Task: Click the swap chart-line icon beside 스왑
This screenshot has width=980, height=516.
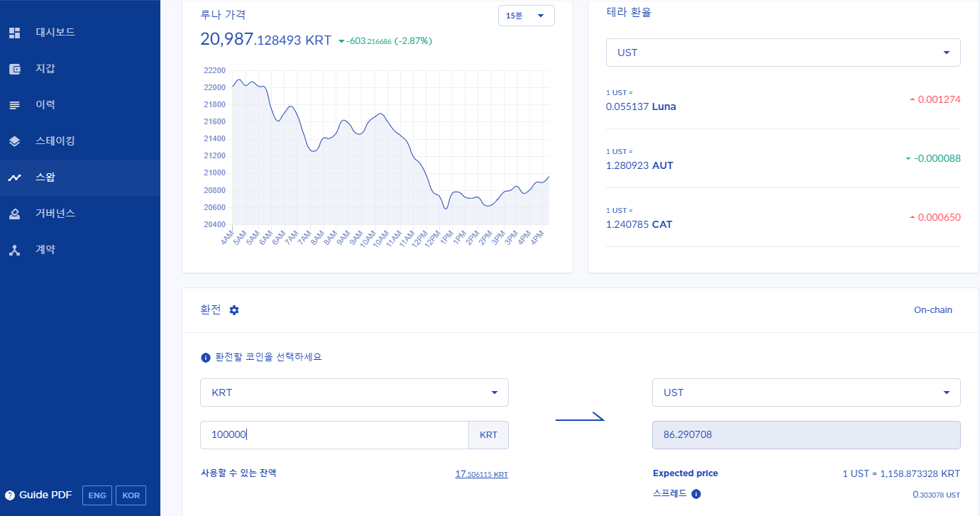Action: pyautogui.click(x=15, y=177)
